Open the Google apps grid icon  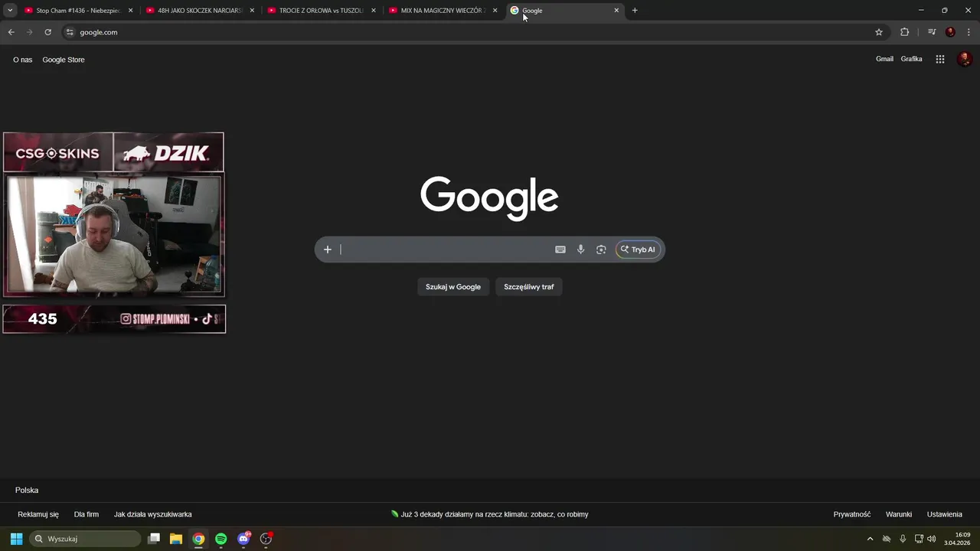click(x=940, y=59)
